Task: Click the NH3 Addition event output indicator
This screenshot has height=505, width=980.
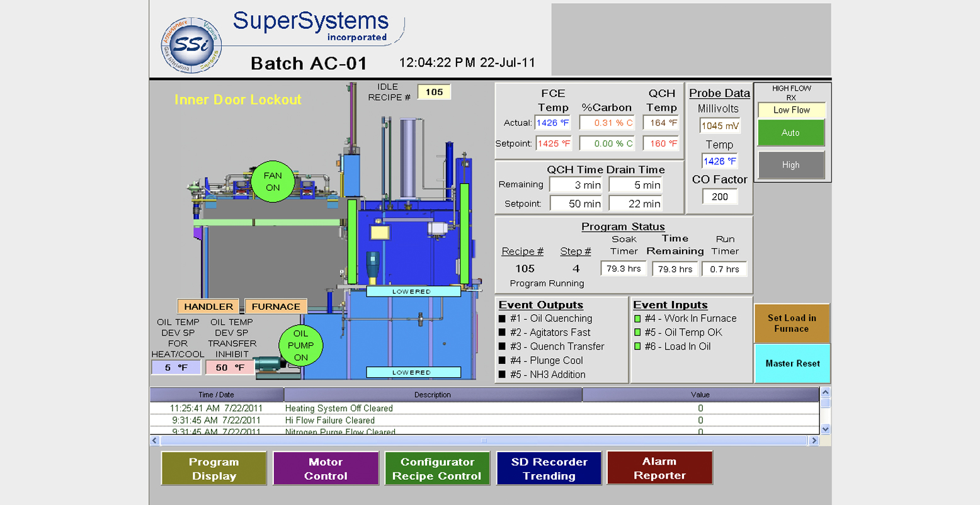Action: click(x=502, y=375)
